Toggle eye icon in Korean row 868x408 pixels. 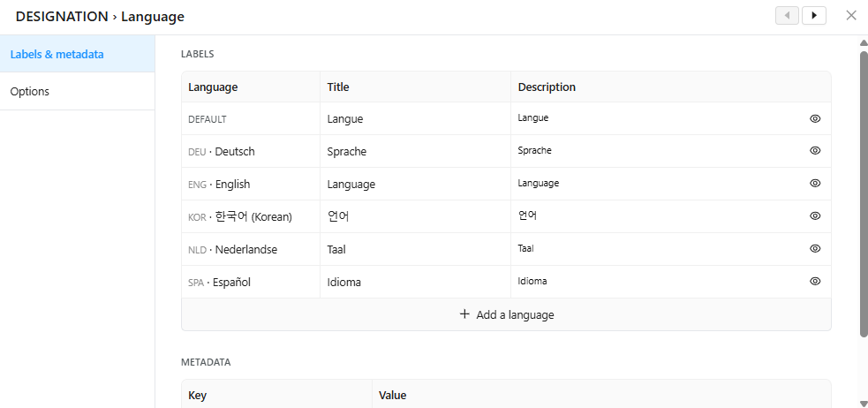(815, 215)
